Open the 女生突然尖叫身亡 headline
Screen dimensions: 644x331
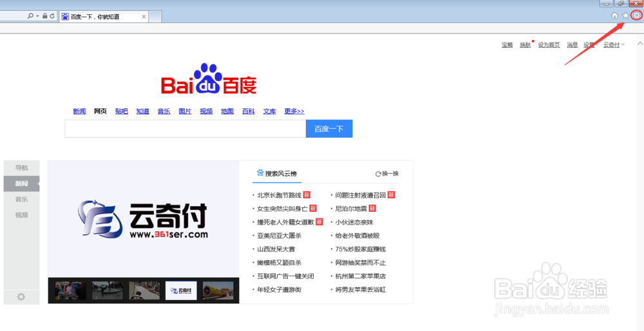(x=283, y=209)
